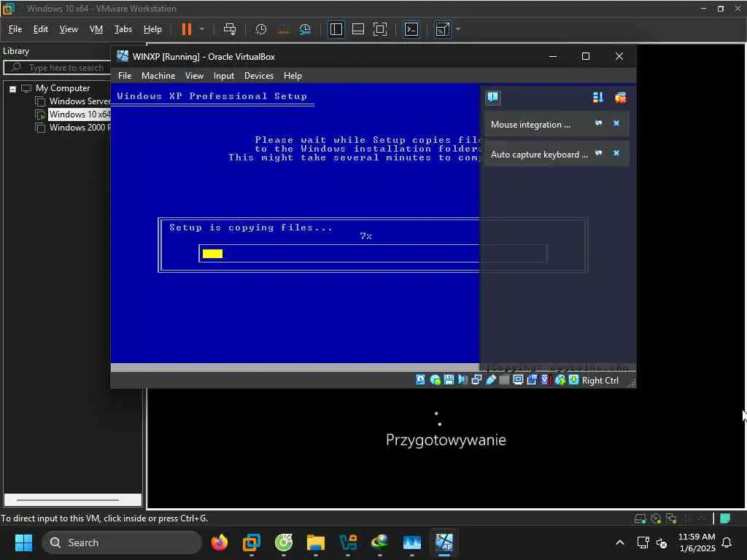The width and height of the screenshot is (747, 560).
Task: Open VirtualBox Help menu
Action: (x=293, y=76)
